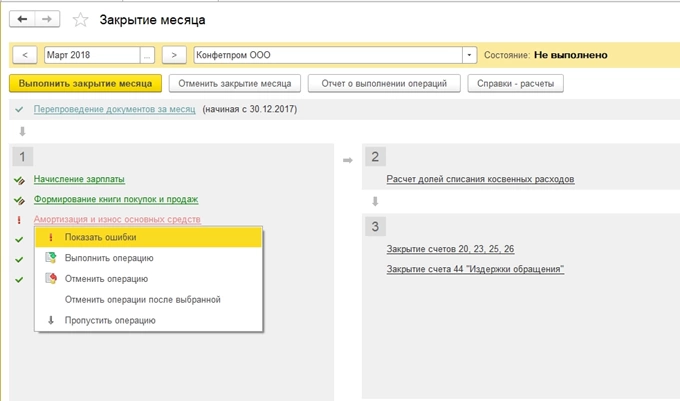Click the status icon next to Начисление зарплаты
The width and height of the screenshot is (680, 401).
point(19,180)
